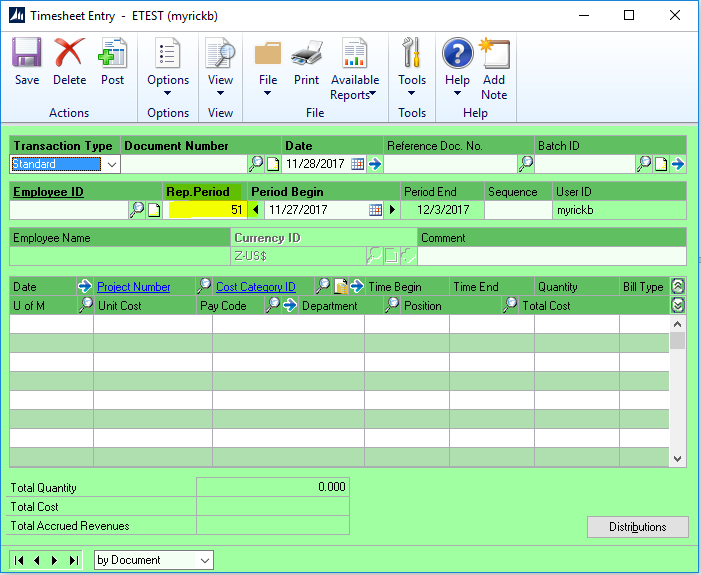Expand grid rows with show button
Viewport: 701px width, 575px height.
click(678, 305)
